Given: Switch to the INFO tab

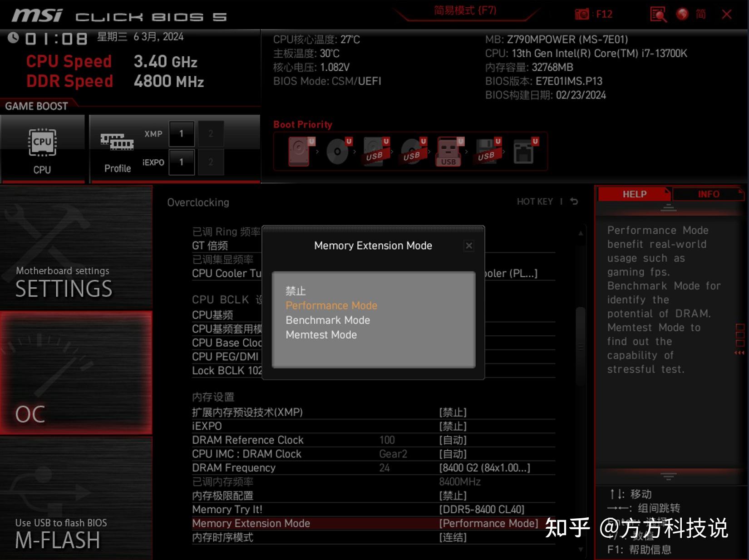Looking at the screenshot, I should tap(708, 194).
